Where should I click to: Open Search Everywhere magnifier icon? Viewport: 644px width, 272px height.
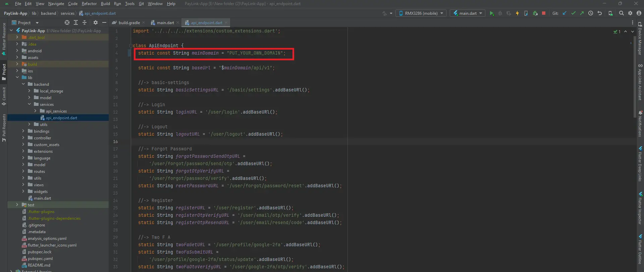click(622, 13)
